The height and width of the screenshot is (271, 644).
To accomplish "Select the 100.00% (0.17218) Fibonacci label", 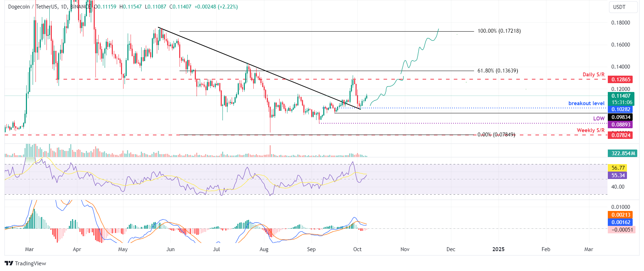I will (x=499, y=31).
